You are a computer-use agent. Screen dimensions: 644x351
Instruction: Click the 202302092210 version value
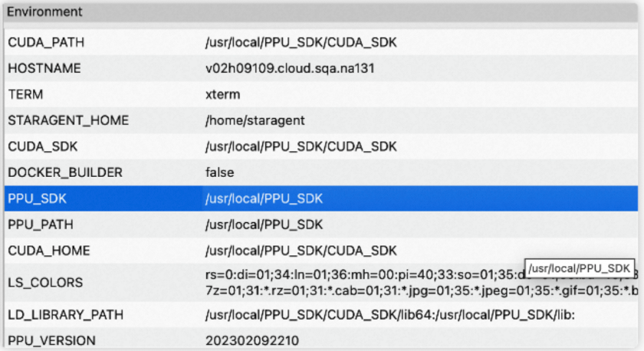252,340
